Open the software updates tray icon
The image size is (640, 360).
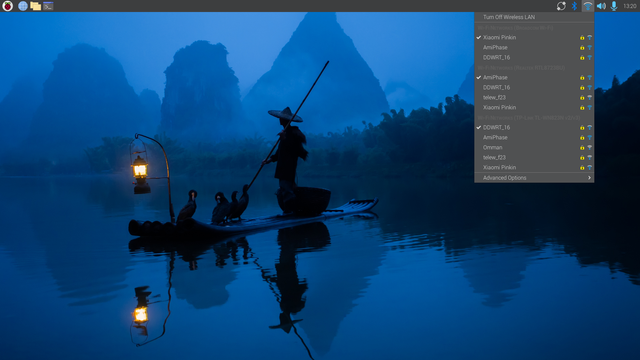561,6
